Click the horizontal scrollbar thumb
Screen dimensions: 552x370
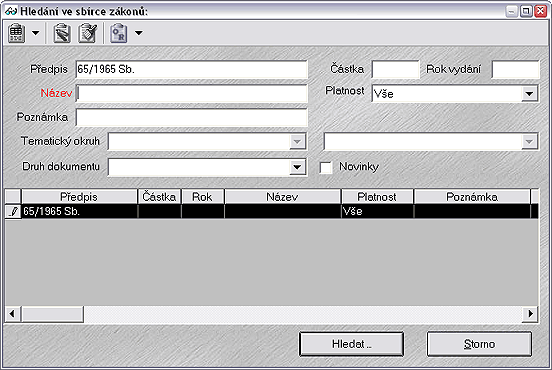pos(52,313)
